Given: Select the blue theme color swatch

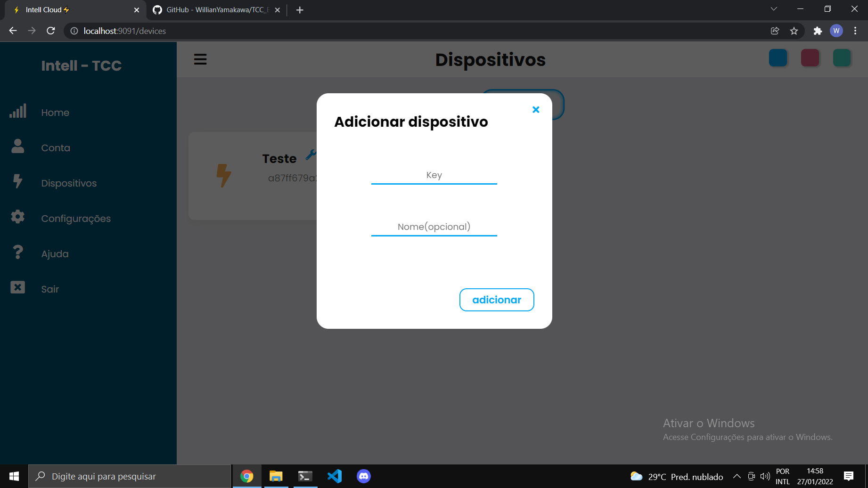Looking at the screenshot, I should (778, 58).
